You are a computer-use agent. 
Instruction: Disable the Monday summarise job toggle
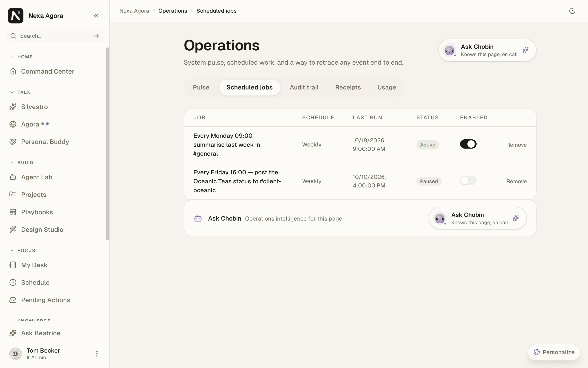(x=468, y=144)
